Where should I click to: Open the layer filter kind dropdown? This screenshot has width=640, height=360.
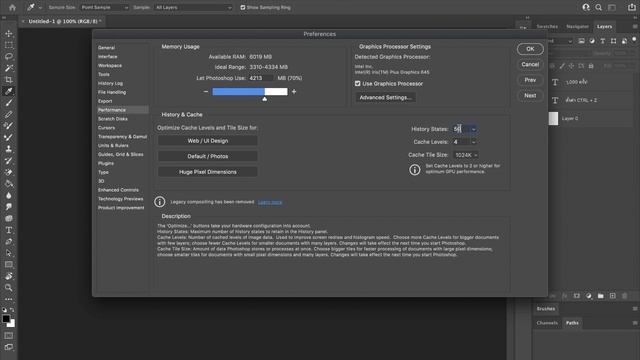(560, 41)
